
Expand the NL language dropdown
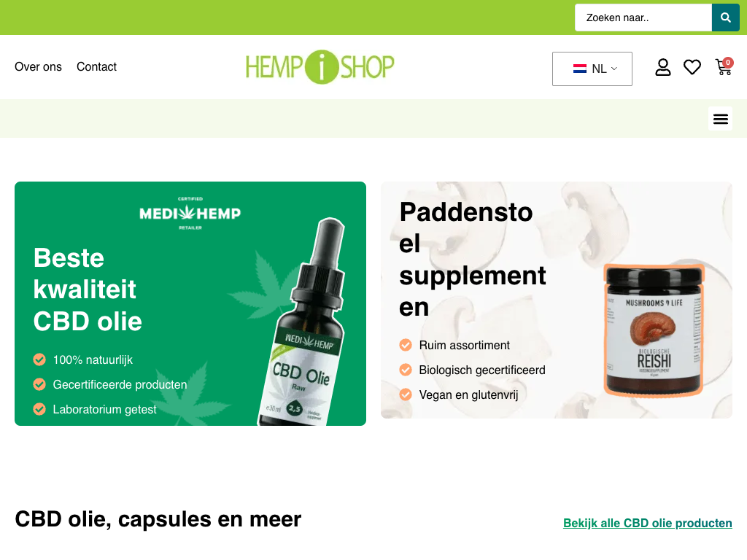pos(592,69)
